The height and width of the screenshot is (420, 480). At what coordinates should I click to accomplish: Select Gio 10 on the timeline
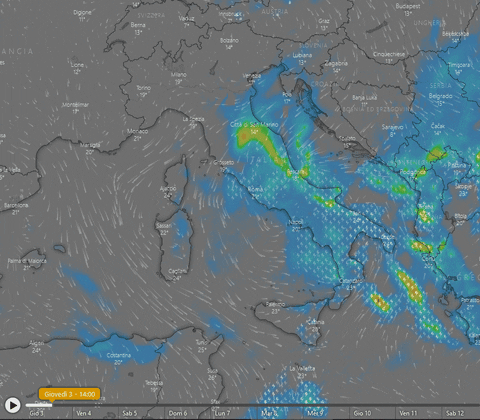[362, 413]
